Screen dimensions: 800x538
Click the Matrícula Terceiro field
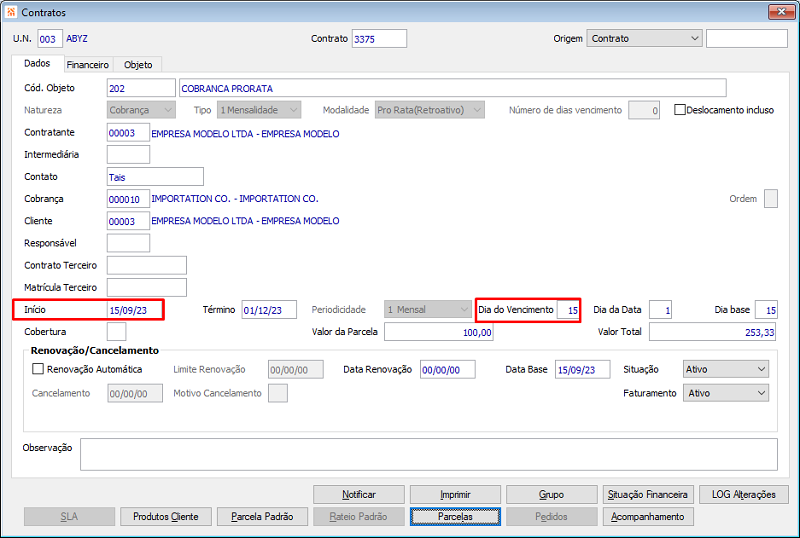(147, 287)
